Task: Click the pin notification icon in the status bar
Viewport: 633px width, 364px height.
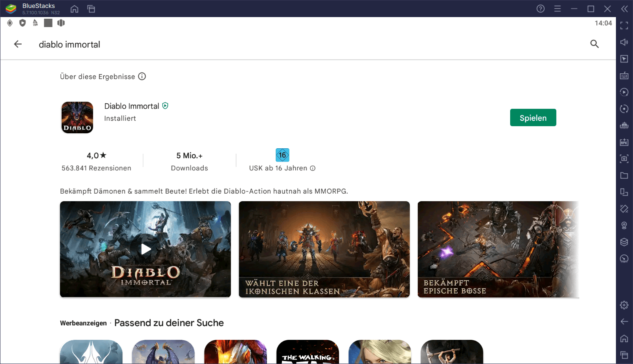Action: [x=10, y=23]
